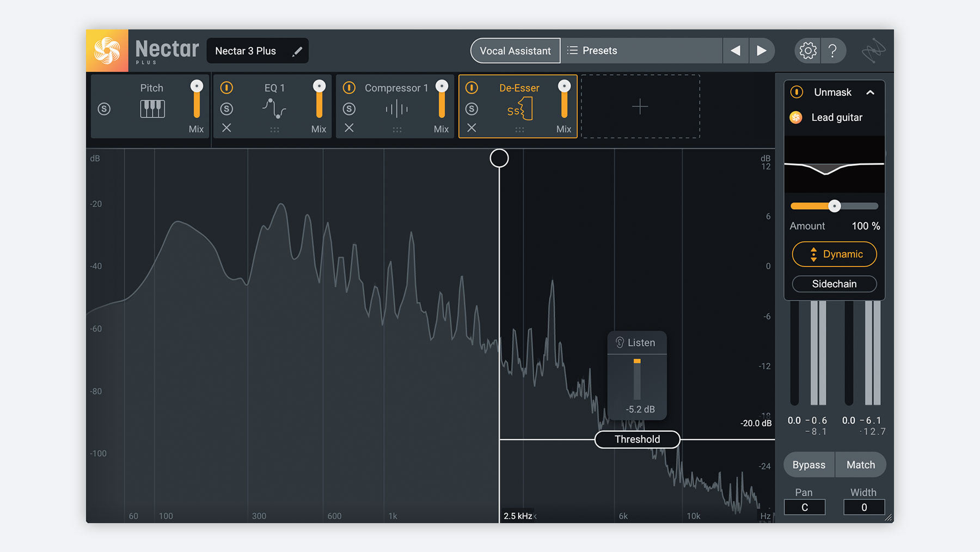Select the Pitch module keyboard icon

[152, 109]
